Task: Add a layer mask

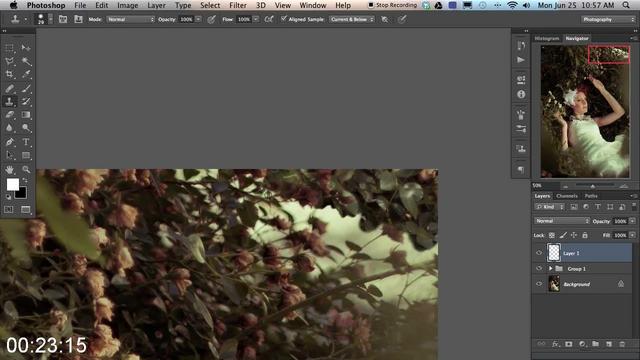Action: (x=569, y=344)
